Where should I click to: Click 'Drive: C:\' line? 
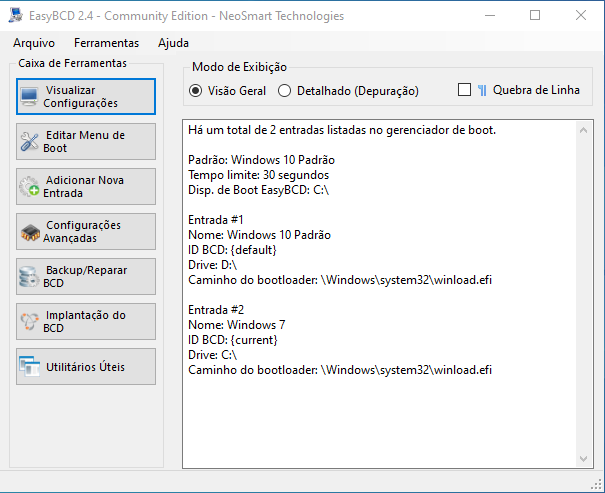click(x=213, y=355)
